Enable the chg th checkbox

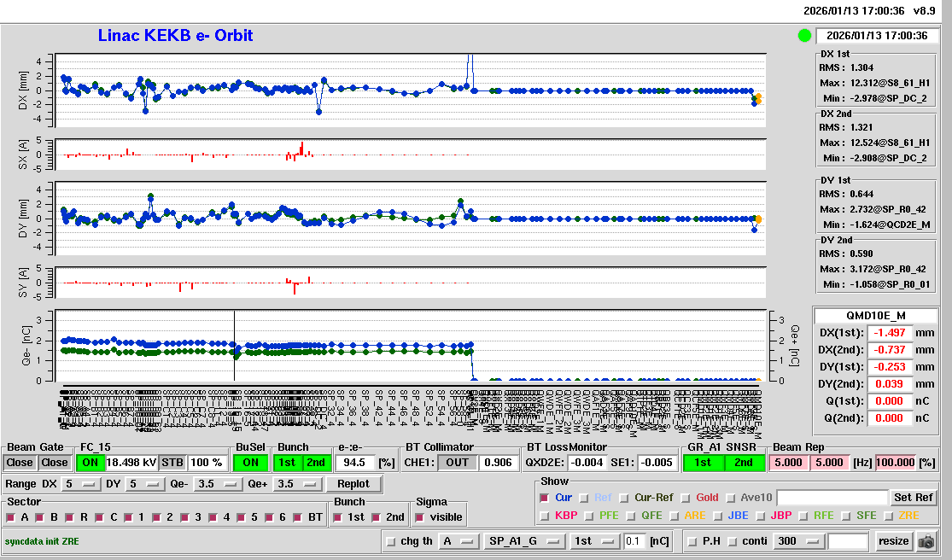click(x=391, y=541)
